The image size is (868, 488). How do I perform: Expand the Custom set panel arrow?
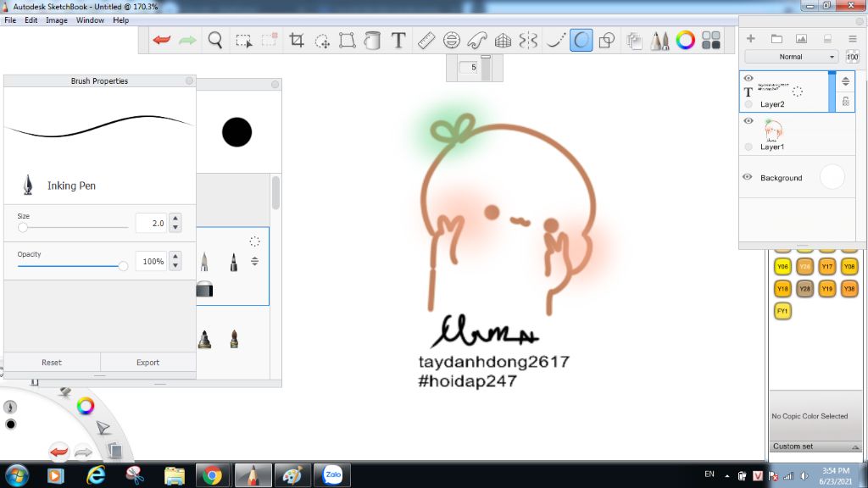tap(855, 446)
